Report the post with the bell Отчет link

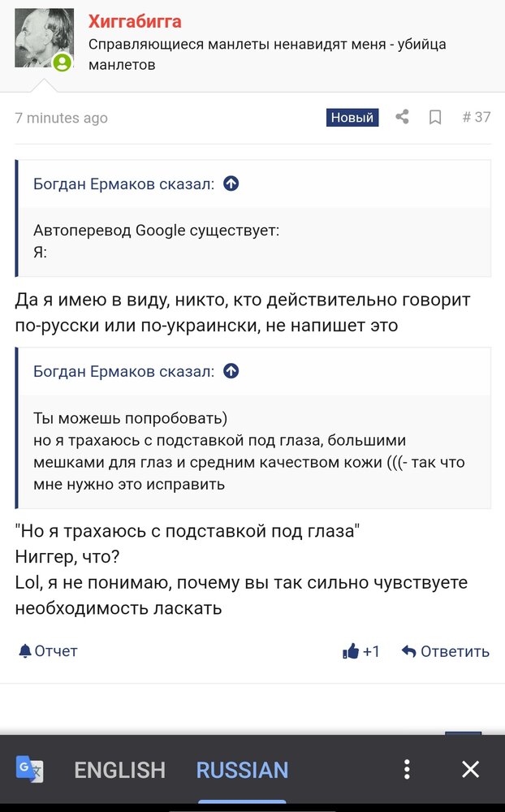click(x=48, y=651)
